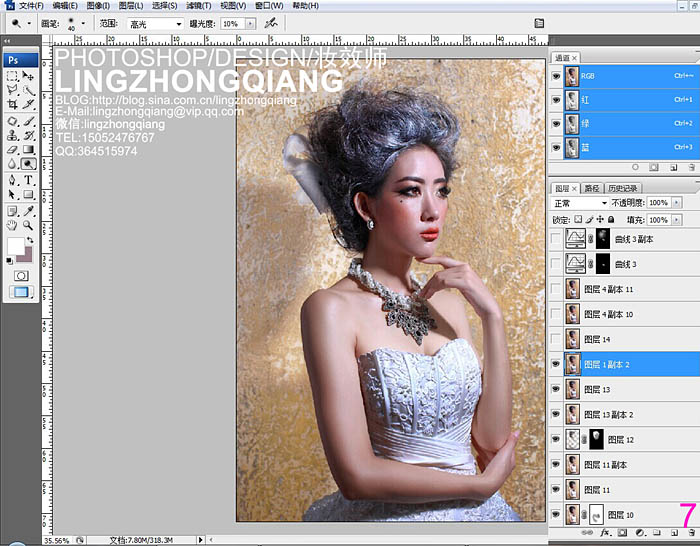Hide the 蓝 (blue) channel

click(556, 147)
